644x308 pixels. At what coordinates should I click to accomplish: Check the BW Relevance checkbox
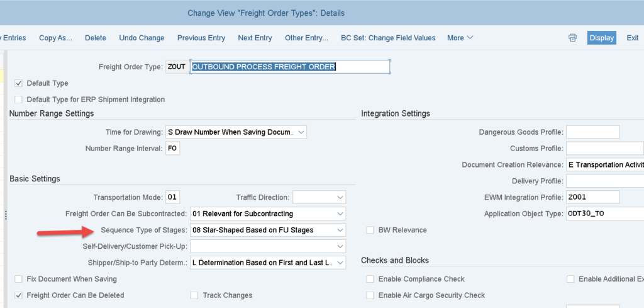370,230
